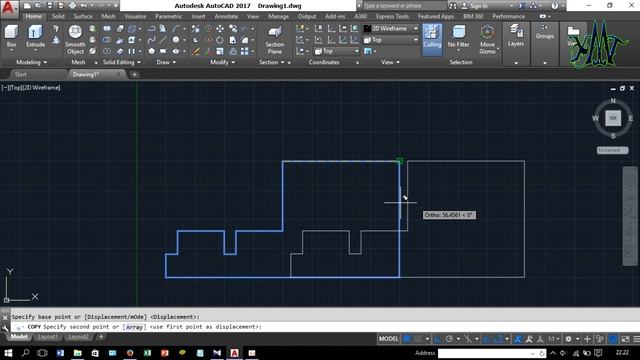This screenshot has height=360, width=640.
Task: Expand the Solid Editing panel
Action: pos(122,62)
